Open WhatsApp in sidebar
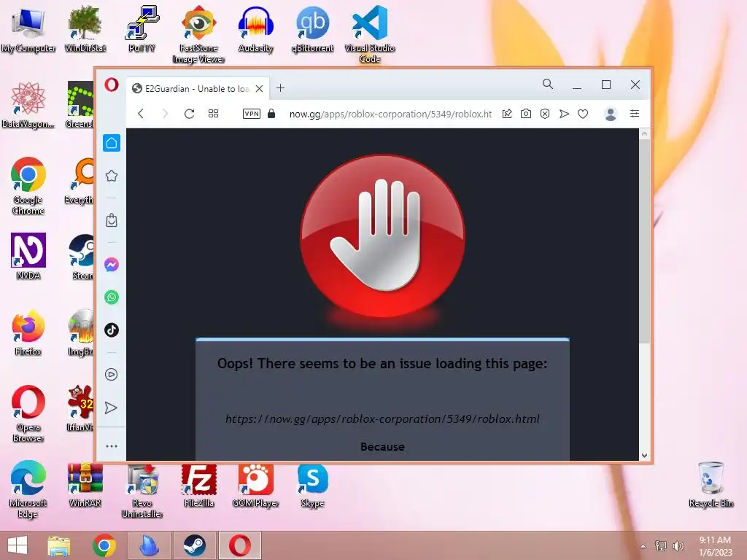The width and height of the screenshot is (747, 560). click(x=112, y=297)
